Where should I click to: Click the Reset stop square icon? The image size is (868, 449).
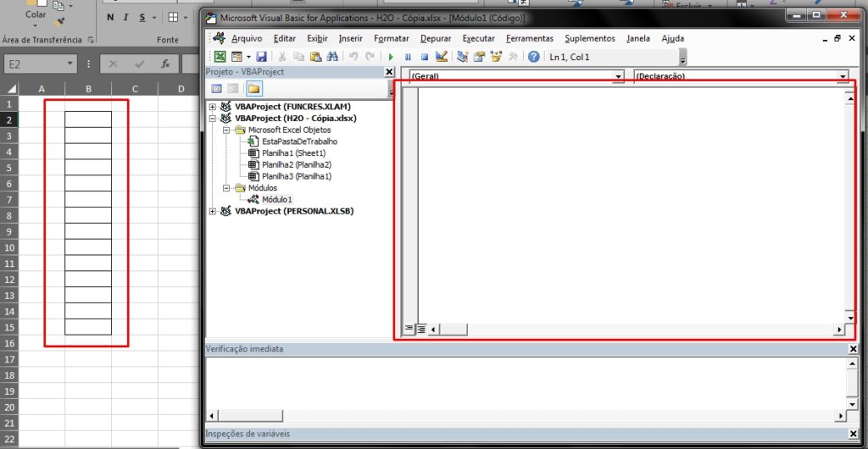[425, 57]
